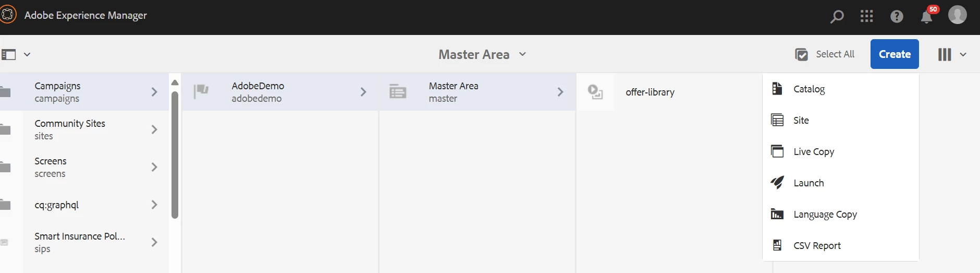The height and width of the screenshot is (273, 980).
Task: Click the Smart Insurance page icon
Action: [5, 242]
